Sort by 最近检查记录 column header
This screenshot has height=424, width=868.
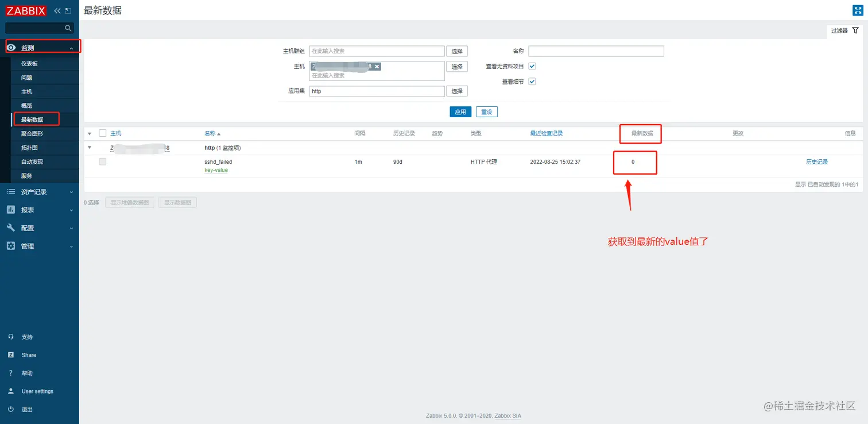coord(547,133)
